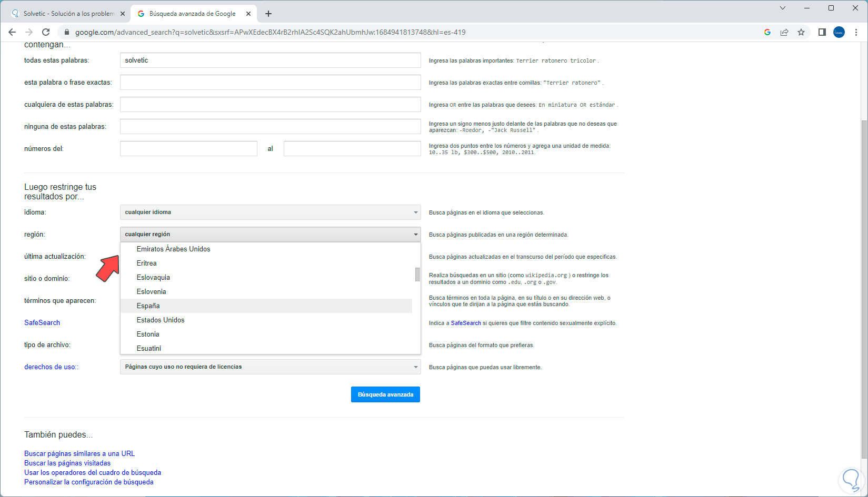This screenshot has height=497, width=868.
Task: Select España as the region
Action: coord(266,306)
